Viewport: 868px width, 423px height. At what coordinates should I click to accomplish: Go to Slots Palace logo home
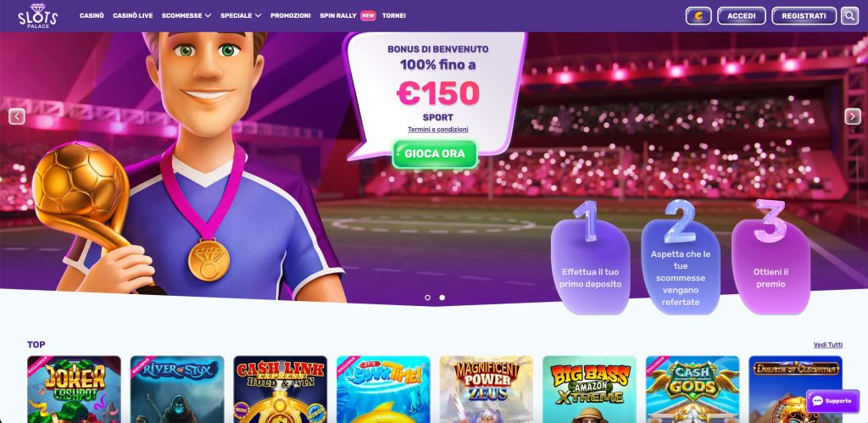tap(37, 16)
